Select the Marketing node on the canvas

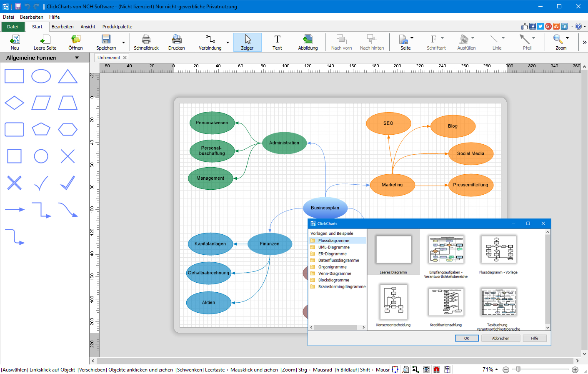(x=392, y=185)
